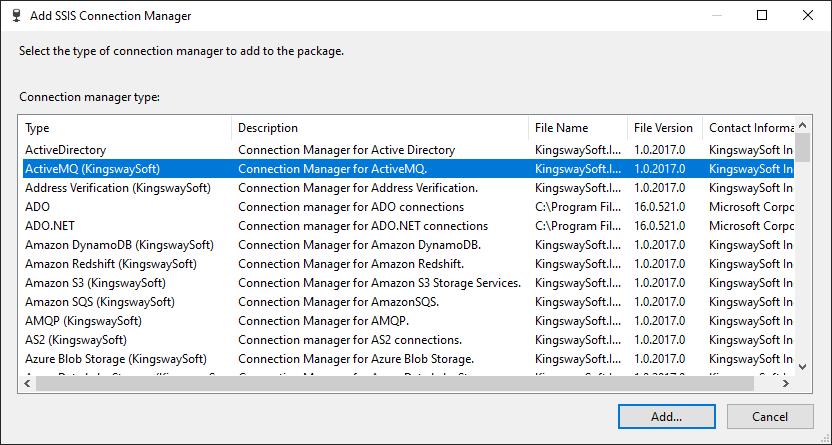This screenshot has width=832, height=445.
Task: Click the Cancel button
Action: point(770,416)
